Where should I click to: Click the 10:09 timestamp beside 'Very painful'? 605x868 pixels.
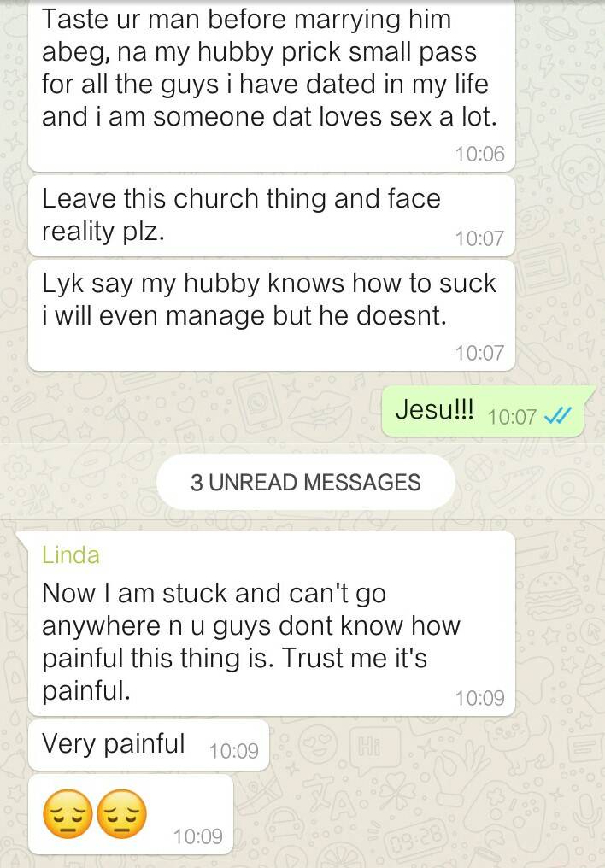tap(233, 751)
